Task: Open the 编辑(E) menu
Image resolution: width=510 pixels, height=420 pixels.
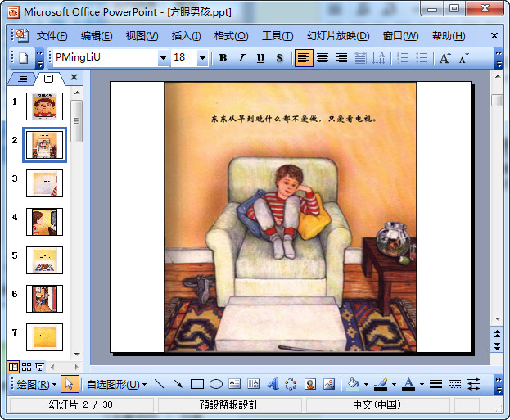Action: point(97,35)
